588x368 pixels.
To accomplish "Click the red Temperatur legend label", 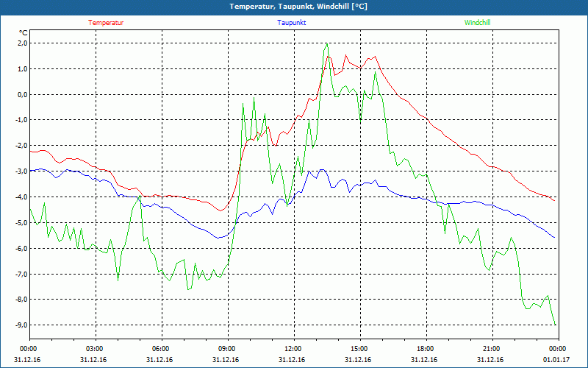I will [x=106, y=23].
